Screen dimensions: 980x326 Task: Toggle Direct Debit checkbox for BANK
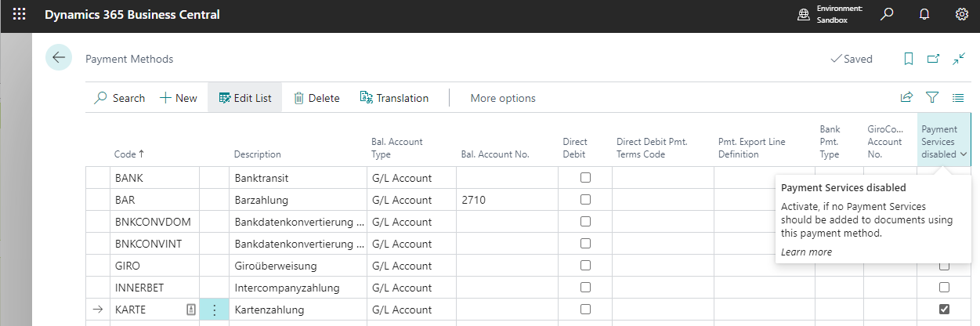pos(585,178)
